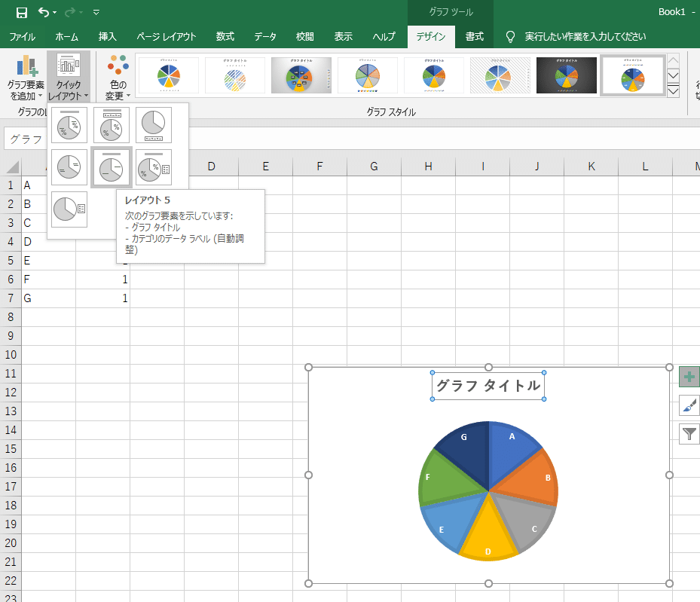Choose Layout 6 pie icon with side legend
700x602 pixels.
pyautogui.click(x=154, y=167)
